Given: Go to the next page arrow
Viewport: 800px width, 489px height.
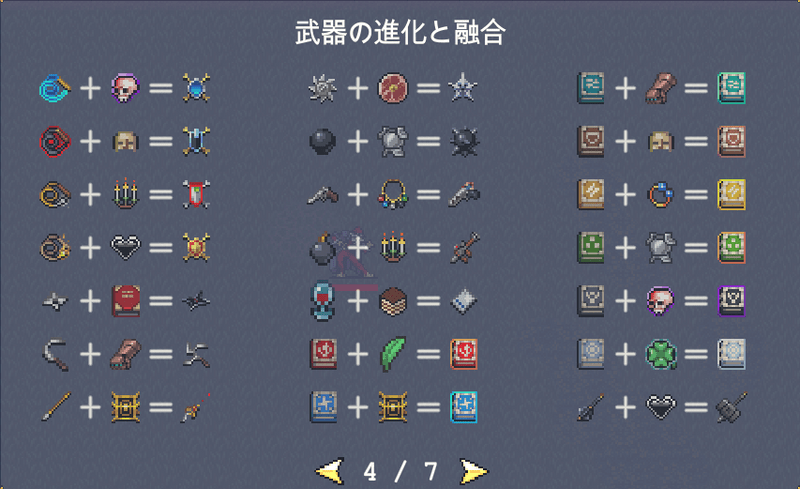Looking at the screenshot, I should (474, 471).
